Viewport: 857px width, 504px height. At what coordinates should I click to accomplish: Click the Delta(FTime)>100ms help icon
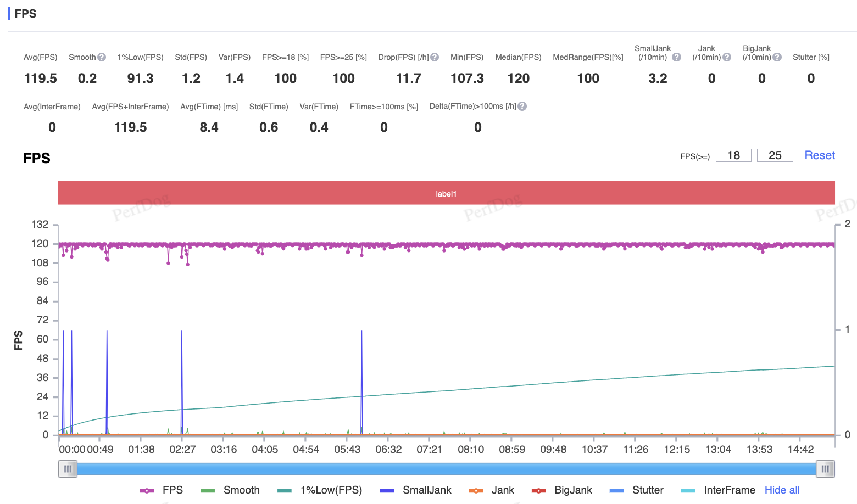[522, 107]
